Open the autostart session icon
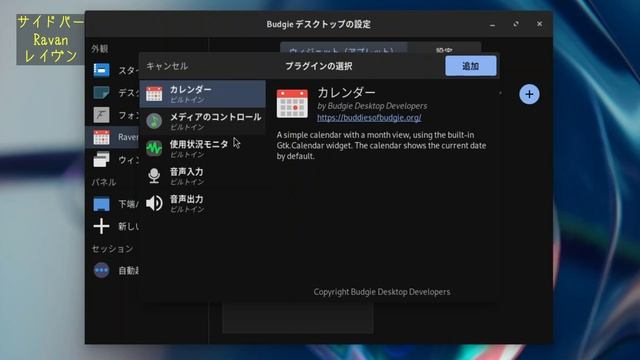 click(101, 270)
